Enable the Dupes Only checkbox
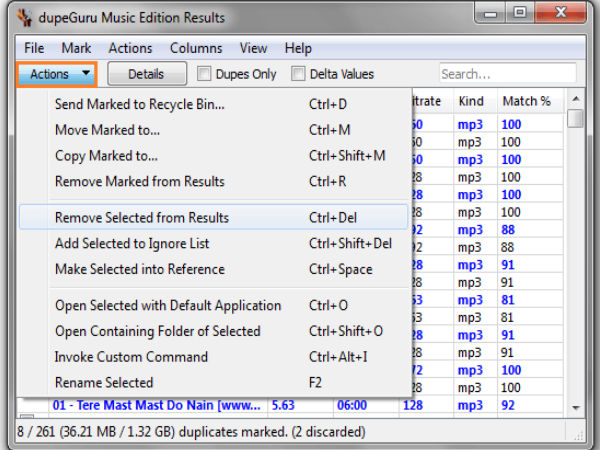Screen dimensions: 600x450 tap(204, 74)
